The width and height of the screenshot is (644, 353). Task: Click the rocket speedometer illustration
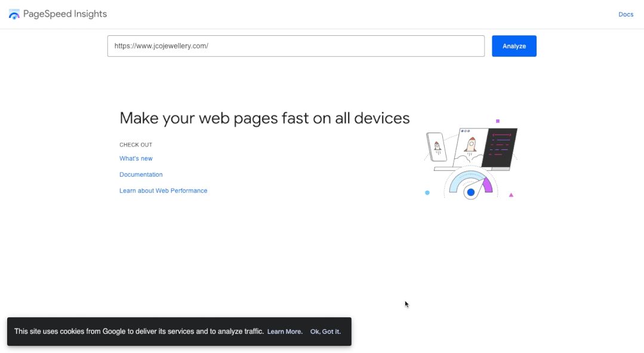point(471,160)
